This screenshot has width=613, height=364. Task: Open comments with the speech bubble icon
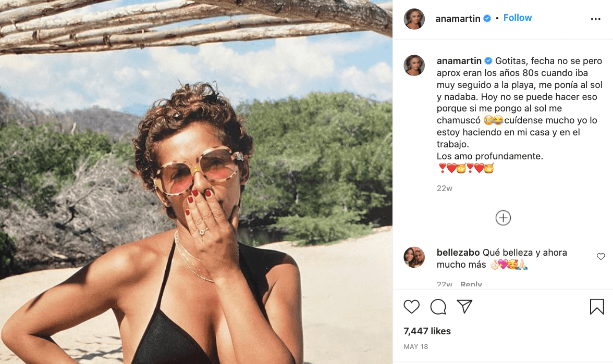[x=438, y=307]
